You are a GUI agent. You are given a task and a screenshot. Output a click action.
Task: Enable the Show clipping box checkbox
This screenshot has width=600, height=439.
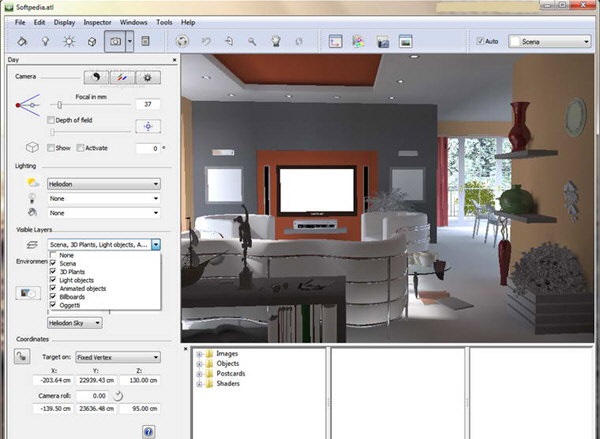click(51, 148)
